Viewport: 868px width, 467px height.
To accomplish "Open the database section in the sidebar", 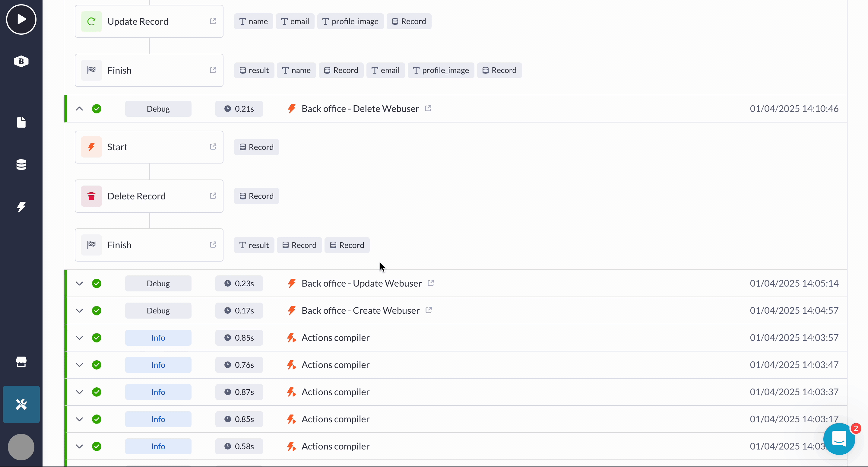I will coord(21,165).
